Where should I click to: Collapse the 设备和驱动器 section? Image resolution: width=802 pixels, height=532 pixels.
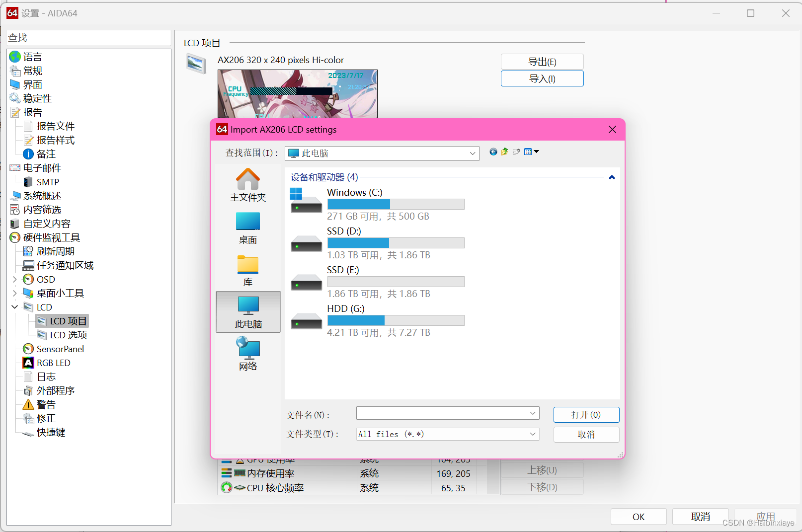(612, 177)
